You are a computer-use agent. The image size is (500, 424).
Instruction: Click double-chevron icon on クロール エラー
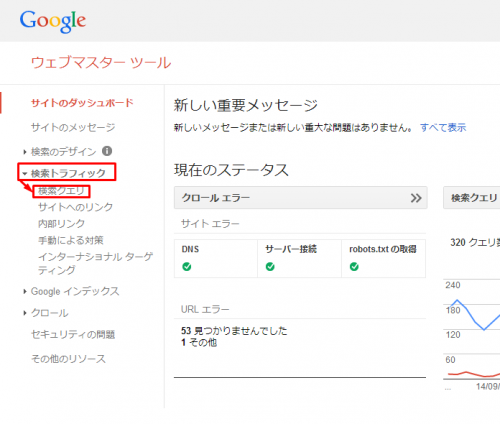[416, 198]
